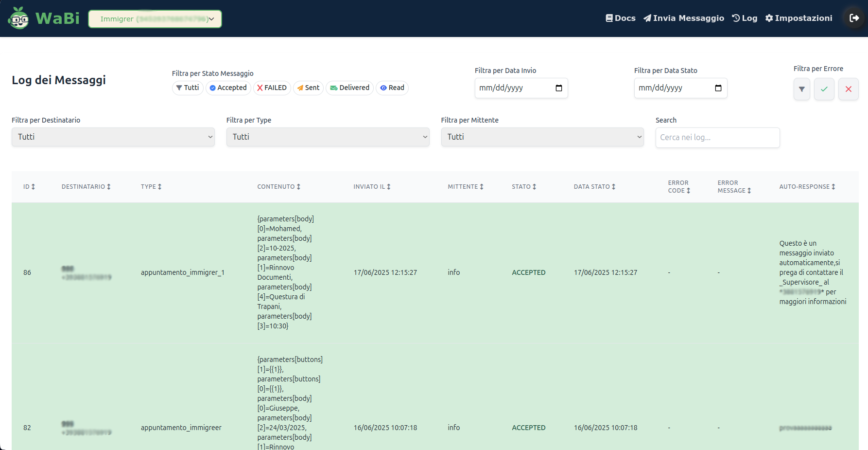Image resolution: width=868 pixels, height=450 pixels.
Task: Click the funnel filter error button
Action: (801, 89)
